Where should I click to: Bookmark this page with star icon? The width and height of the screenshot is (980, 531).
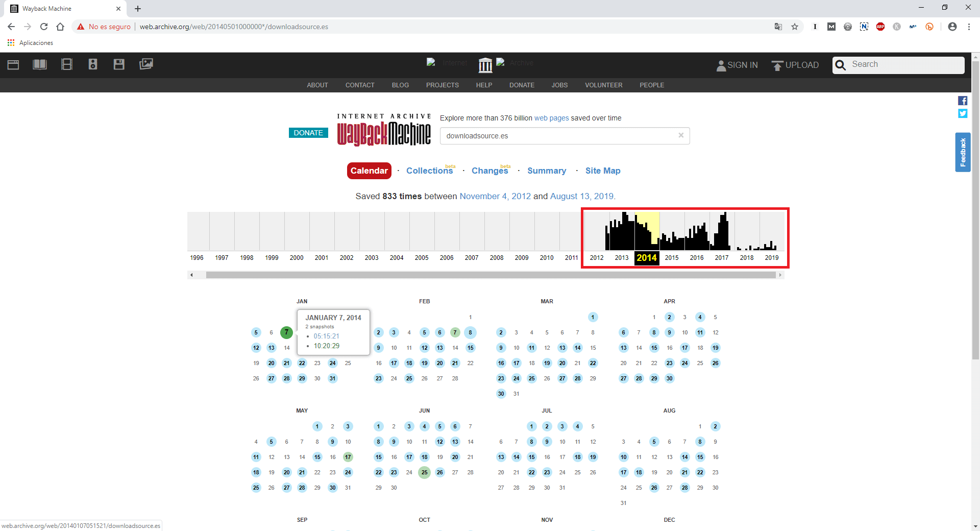795,27
